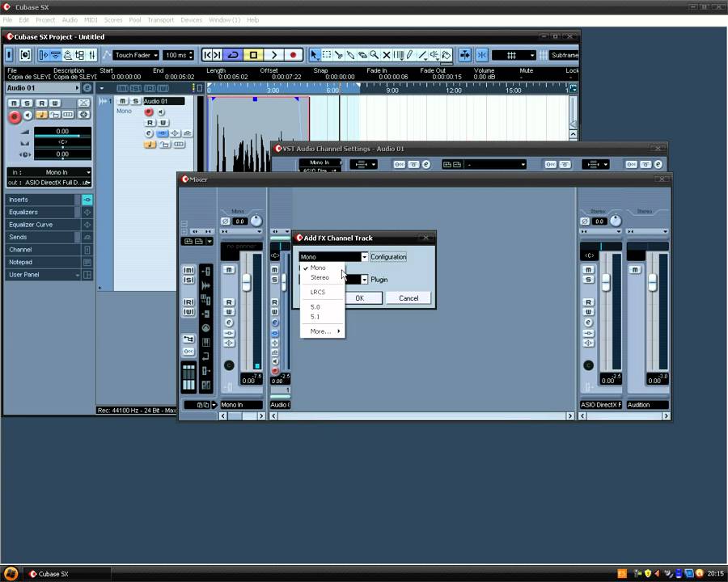Go to previous marker in transport
728x582 pixels.
pyautogui.click(x=208, y=55)
